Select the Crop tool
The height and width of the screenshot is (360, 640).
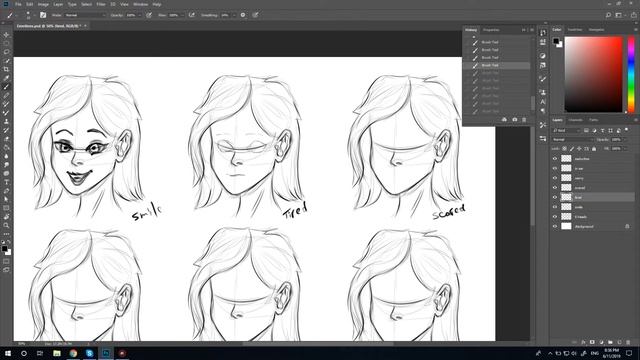coord(6,69)
